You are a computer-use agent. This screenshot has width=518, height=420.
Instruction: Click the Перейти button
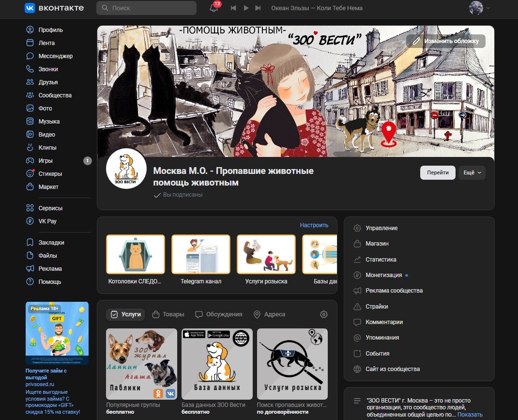click(x=438, y=172)
